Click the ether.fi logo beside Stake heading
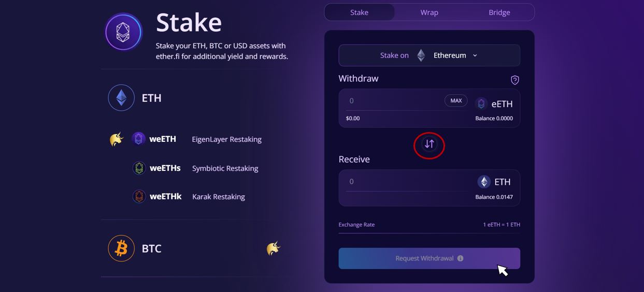The width and height of the screenshot is (644, 292). point(123,32)
